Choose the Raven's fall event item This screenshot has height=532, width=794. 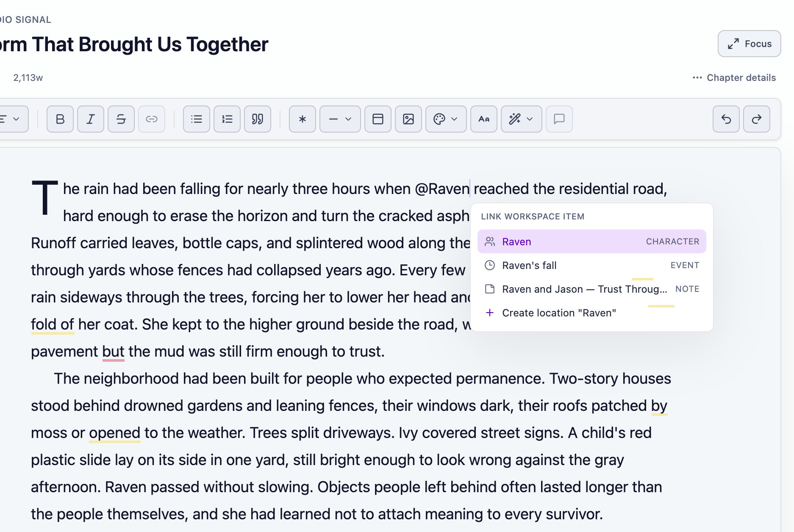pyautogui.click(x=592, y=265)
